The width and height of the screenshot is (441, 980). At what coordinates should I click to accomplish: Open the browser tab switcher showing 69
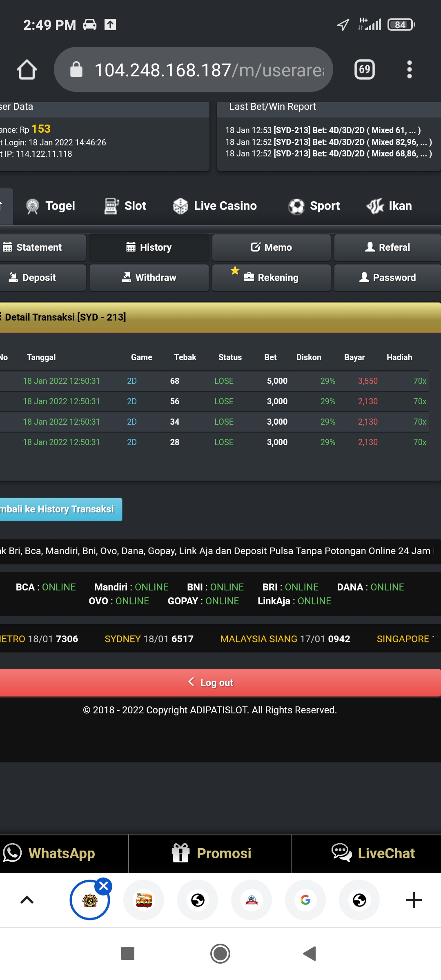[x=364, y=69]
